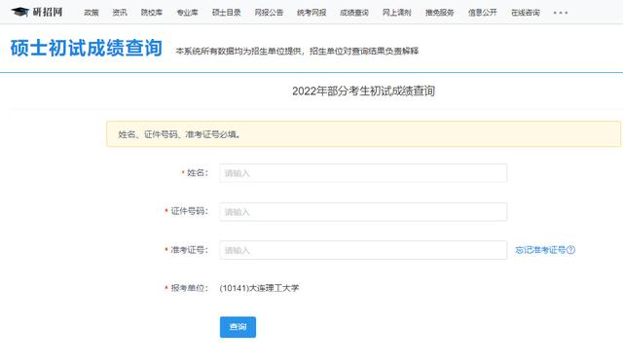Viewport: 623px width, 364px height.
Task: Click the 硕士初试成绩查询 page title
Action: click(87, 49)
